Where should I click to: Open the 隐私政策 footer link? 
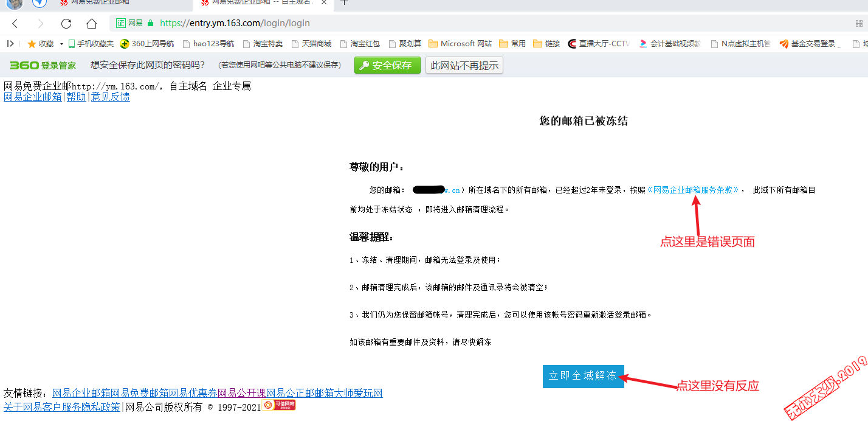tap(101, 407)
